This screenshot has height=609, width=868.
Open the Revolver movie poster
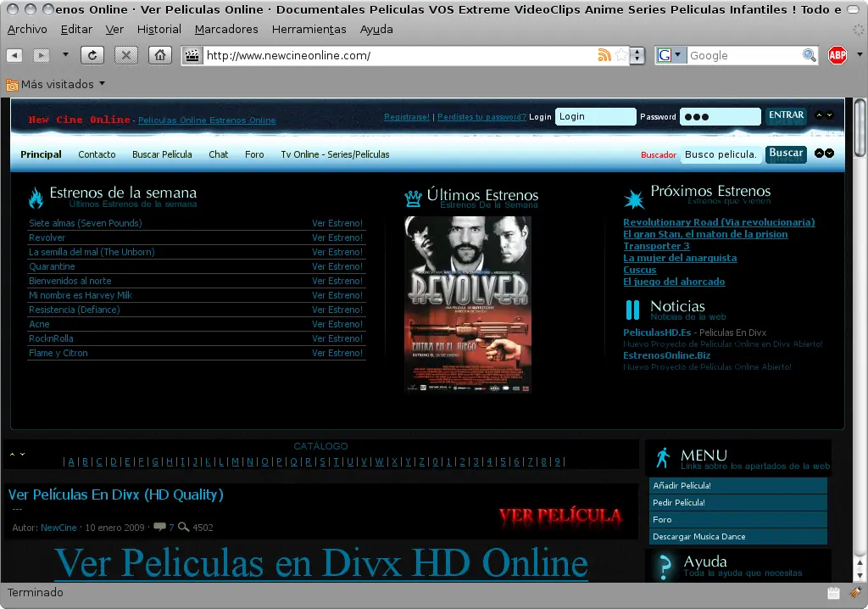pos(468,304)
